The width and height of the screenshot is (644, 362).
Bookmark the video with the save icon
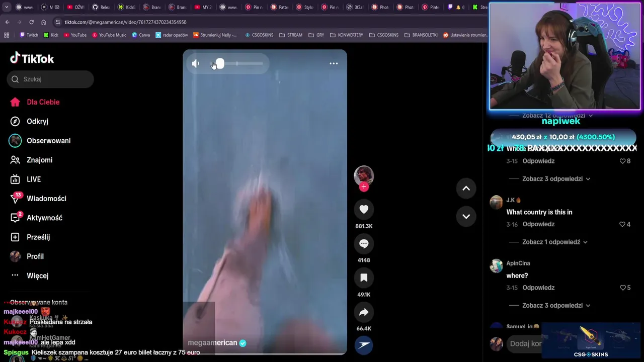pyautogui.click(x=364, y=278)
